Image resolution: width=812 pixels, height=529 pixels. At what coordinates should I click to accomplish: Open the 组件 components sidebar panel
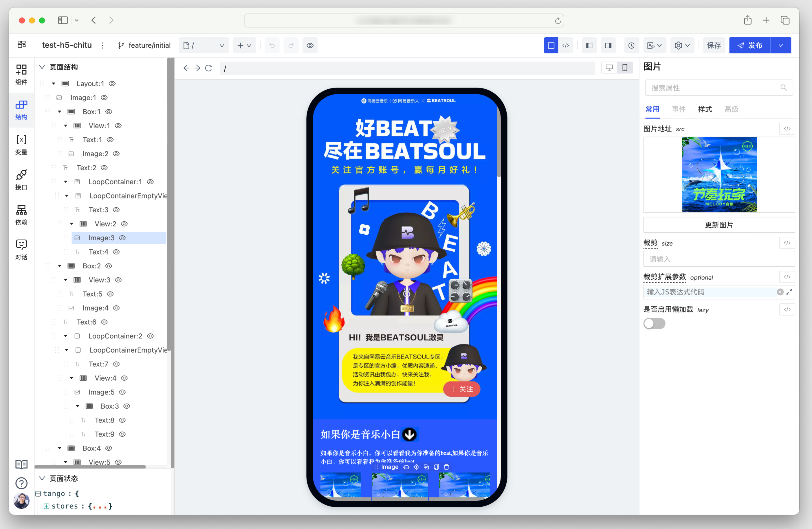coord(21,75)
